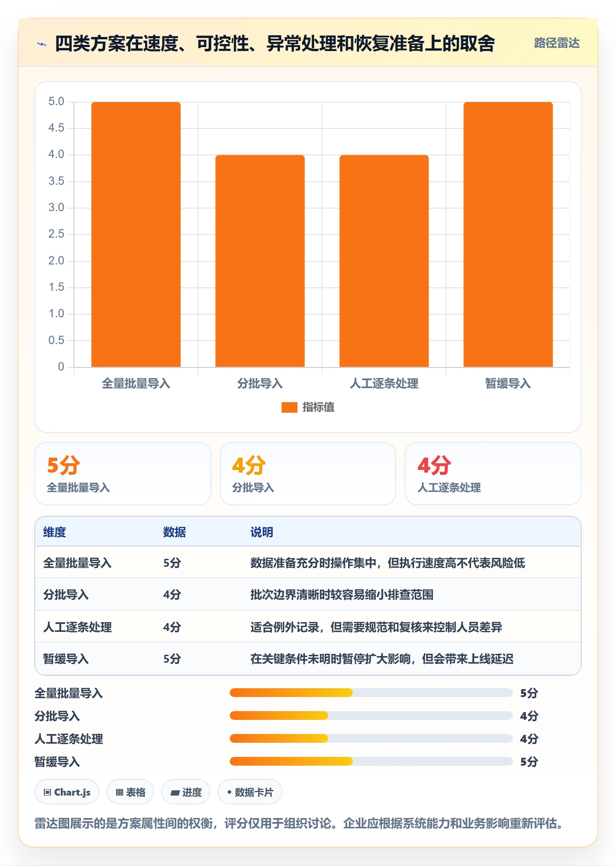Image resolution: width=616 pixels, height=866 pixels.
Task: Click the 暂缓导入 x-axis label
Action: (508, 383)
